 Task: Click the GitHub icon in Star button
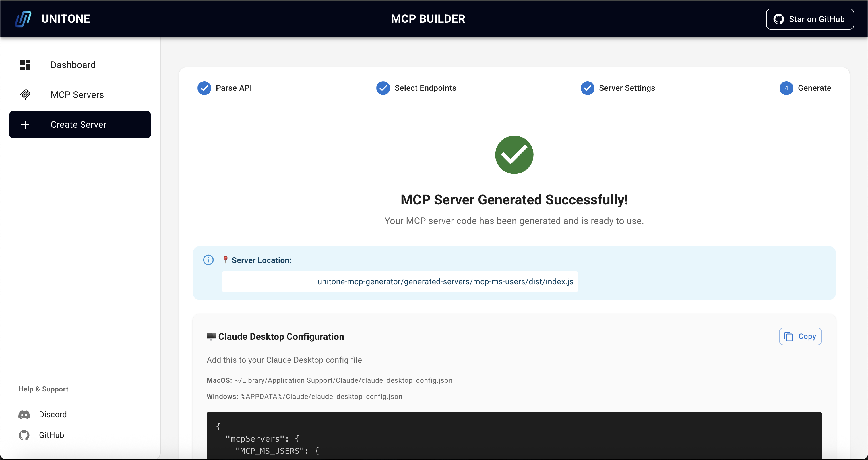[x=779, y=19]
